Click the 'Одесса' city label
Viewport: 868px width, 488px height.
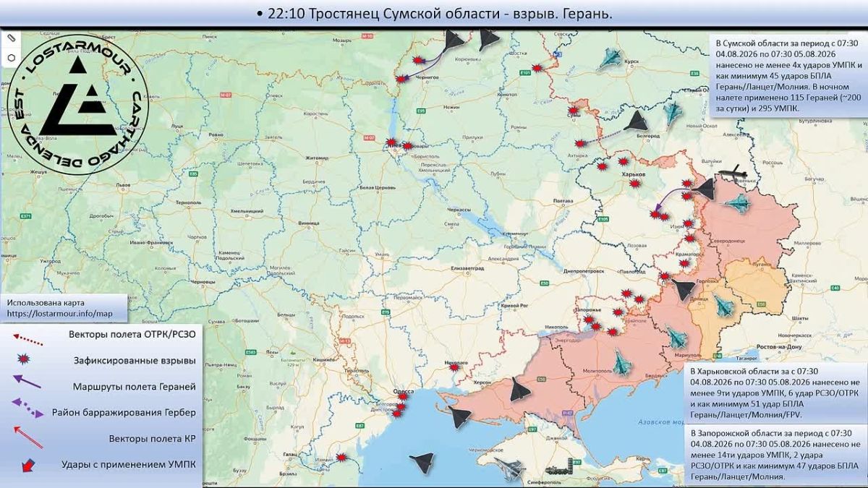(x=403, y=390)
